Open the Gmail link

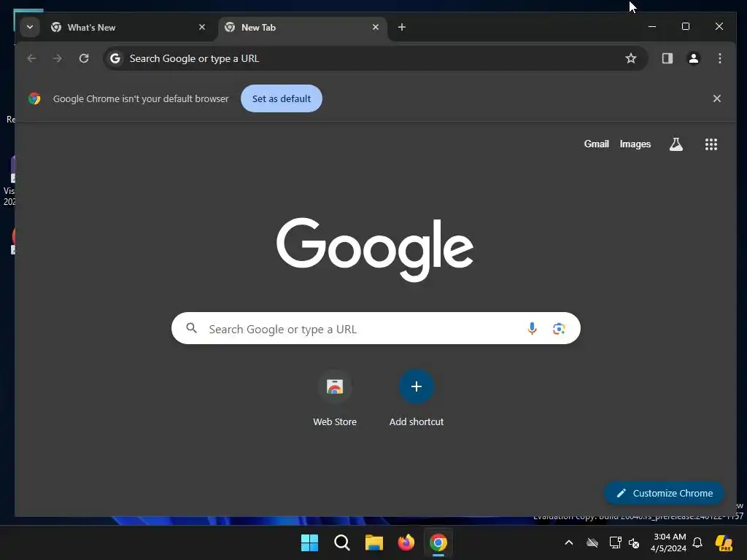click(597, 144)
